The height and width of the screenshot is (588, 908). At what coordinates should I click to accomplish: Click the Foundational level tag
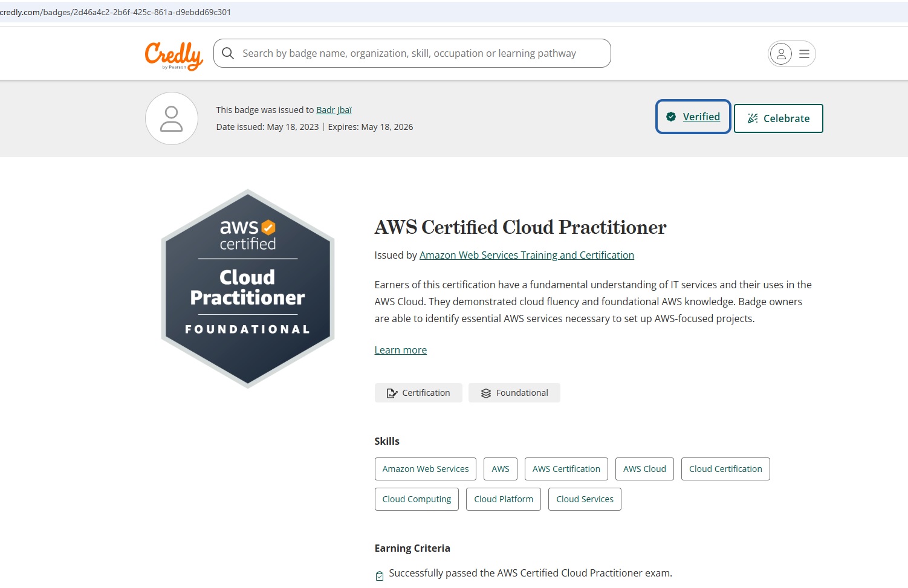[x=514, y=393]
